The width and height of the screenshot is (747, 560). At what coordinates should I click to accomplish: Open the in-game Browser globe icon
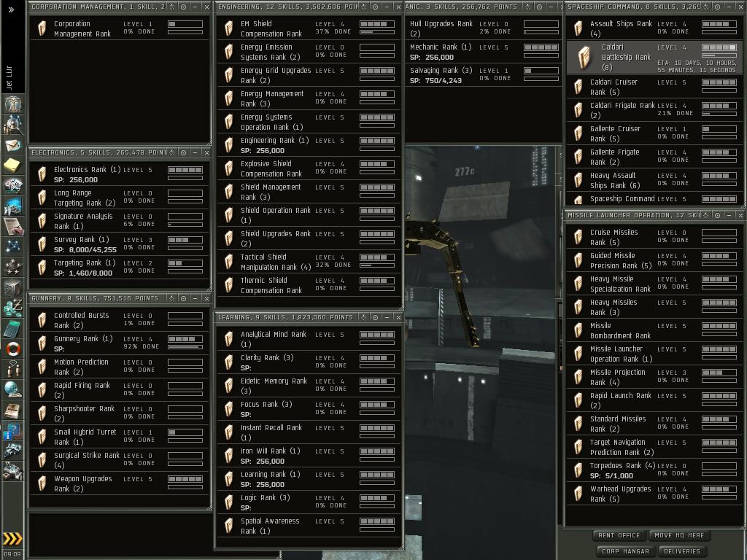click(x=13, y=389)
